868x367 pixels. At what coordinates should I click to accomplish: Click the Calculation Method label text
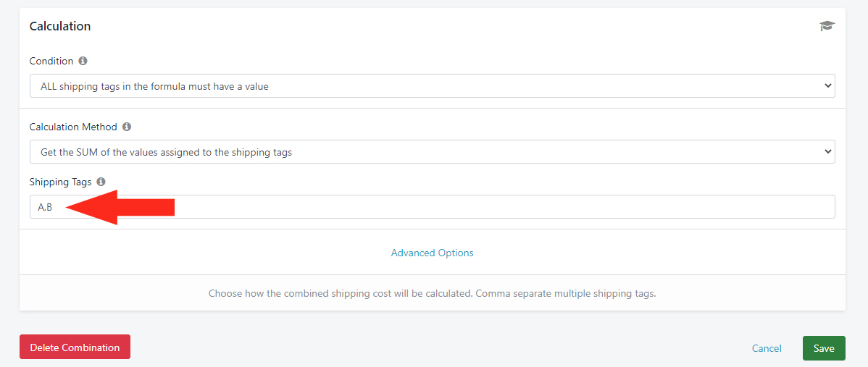pos(73,127)
